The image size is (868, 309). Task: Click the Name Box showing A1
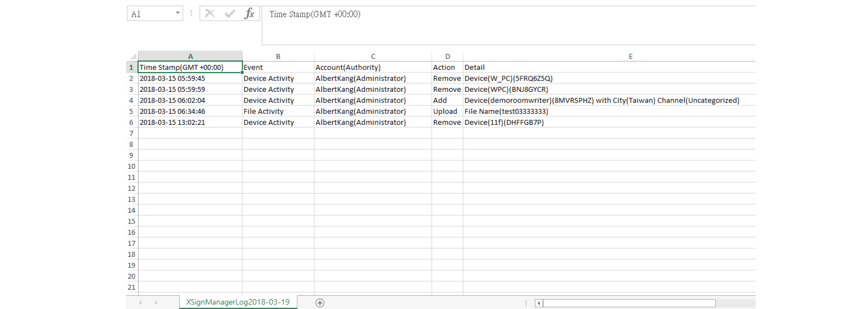[150, 14]
